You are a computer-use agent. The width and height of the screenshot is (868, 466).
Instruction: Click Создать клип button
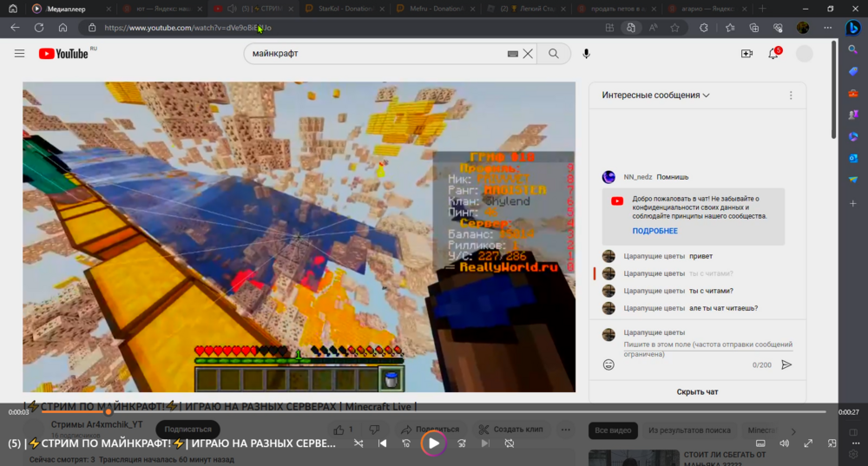tap(511, 430)
